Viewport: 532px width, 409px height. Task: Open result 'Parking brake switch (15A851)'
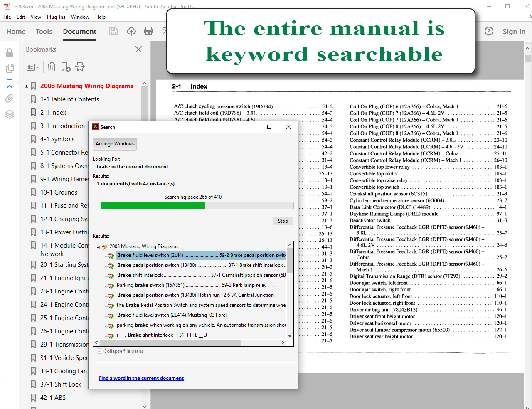coord(195,285)
